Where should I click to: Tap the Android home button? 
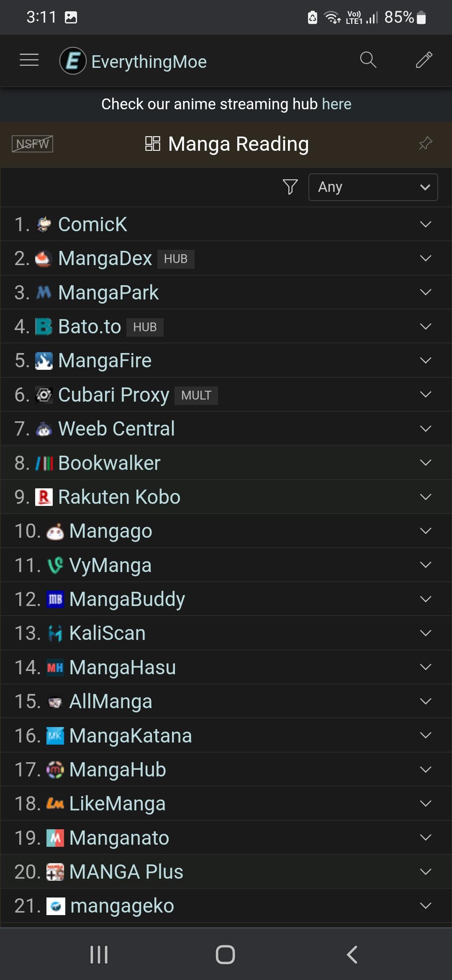(x=225, y=954)
